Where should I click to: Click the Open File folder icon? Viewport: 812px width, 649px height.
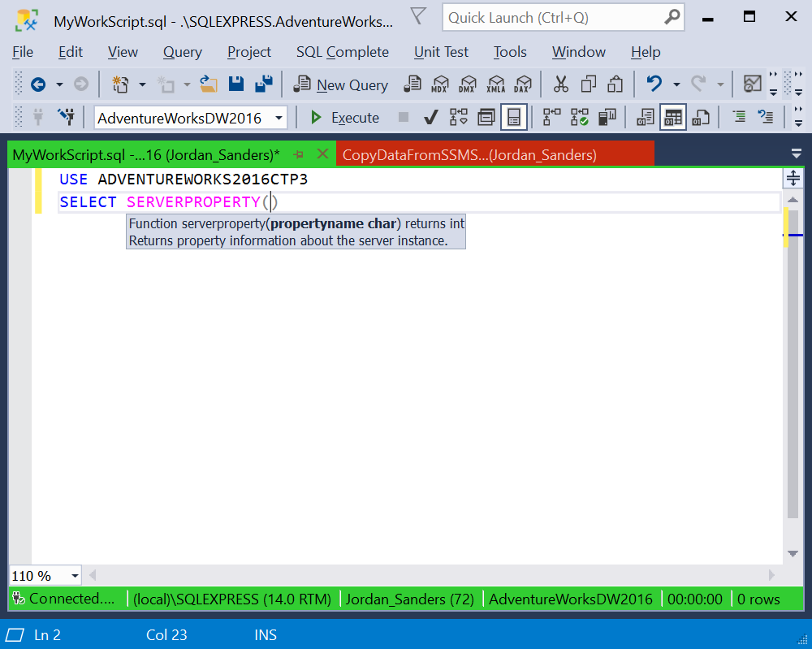click(x=208, y=84)
